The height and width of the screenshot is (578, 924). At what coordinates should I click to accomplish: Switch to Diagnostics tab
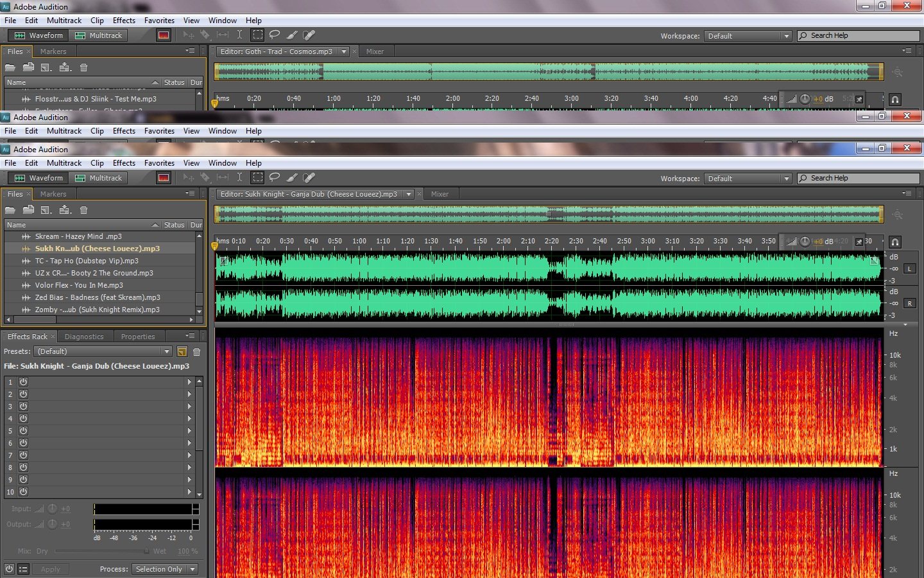[84, 337]
